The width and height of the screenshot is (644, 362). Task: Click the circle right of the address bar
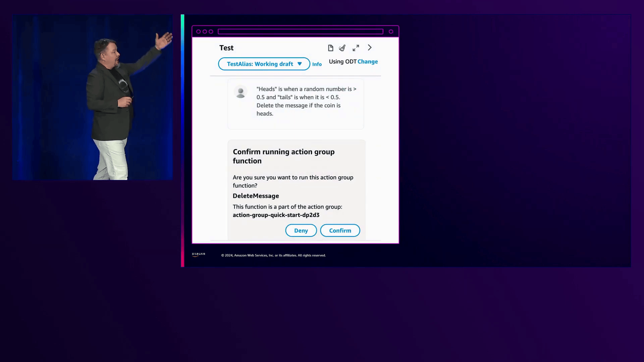point(391,32)
